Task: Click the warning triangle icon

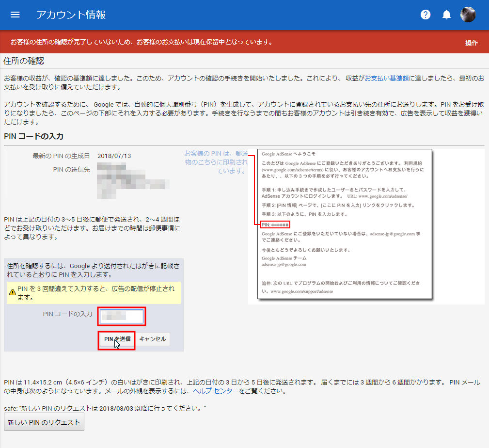Action: click(x=13, y=292)
